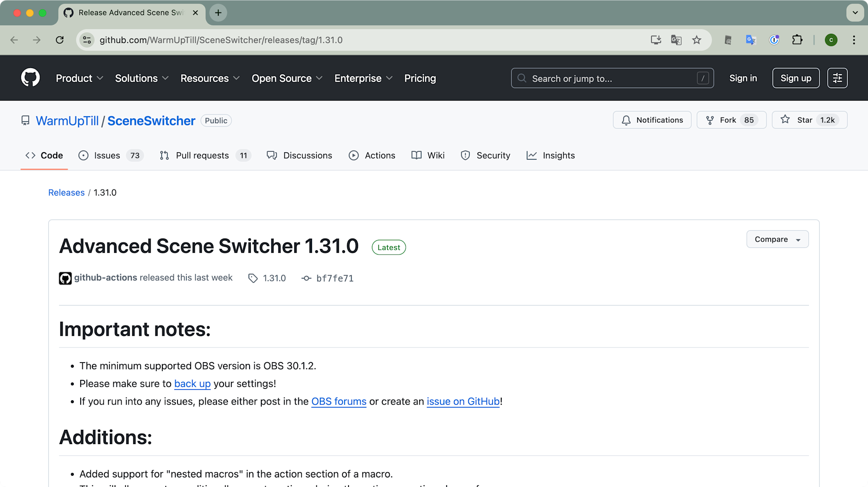This screenshot has height=487, width=868.
Task: View site information icon in address bar
Action: [x=87, y=40]
